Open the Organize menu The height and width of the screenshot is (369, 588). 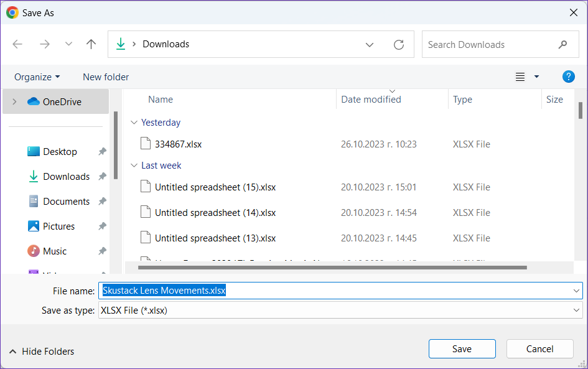click(37, 77)
